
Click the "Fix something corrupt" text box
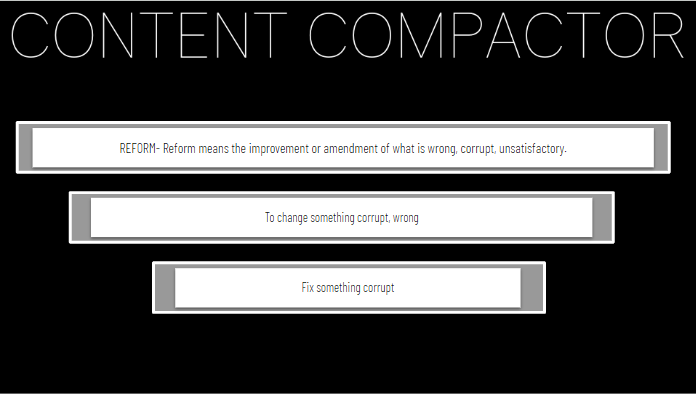348,288
